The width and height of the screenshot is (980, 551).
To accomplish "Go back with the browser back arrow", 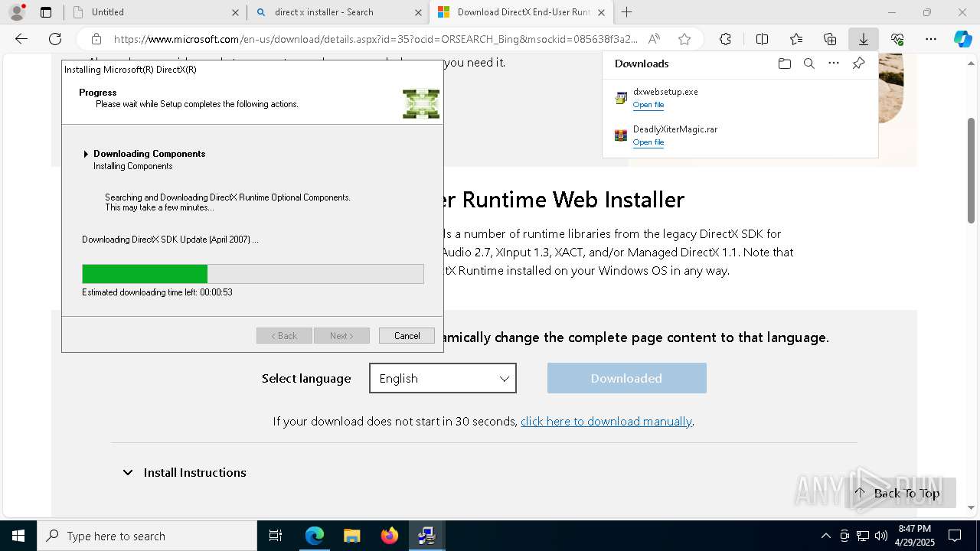I will click(x=21, y=39).
